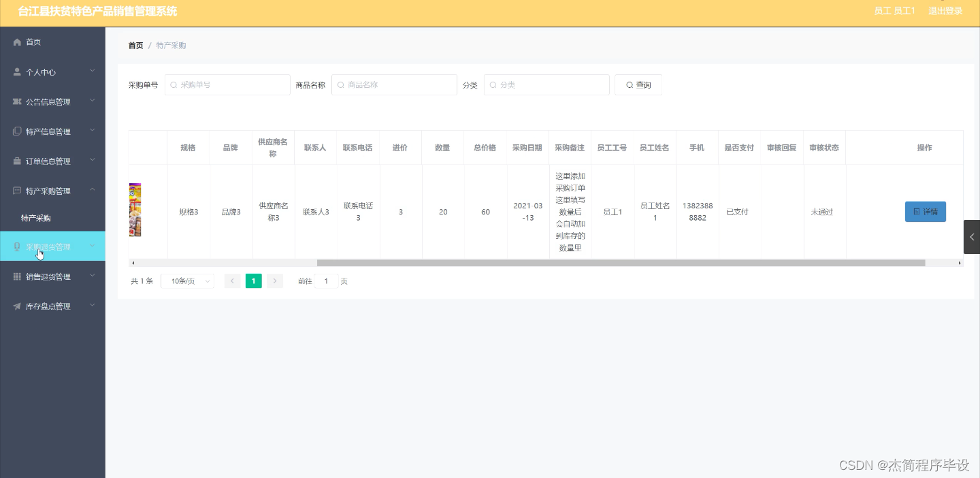The height and width of the screenshot is (478, 980).
Task: Expand the 特产信息管理 menu chevron
Action: pos(93,131)
